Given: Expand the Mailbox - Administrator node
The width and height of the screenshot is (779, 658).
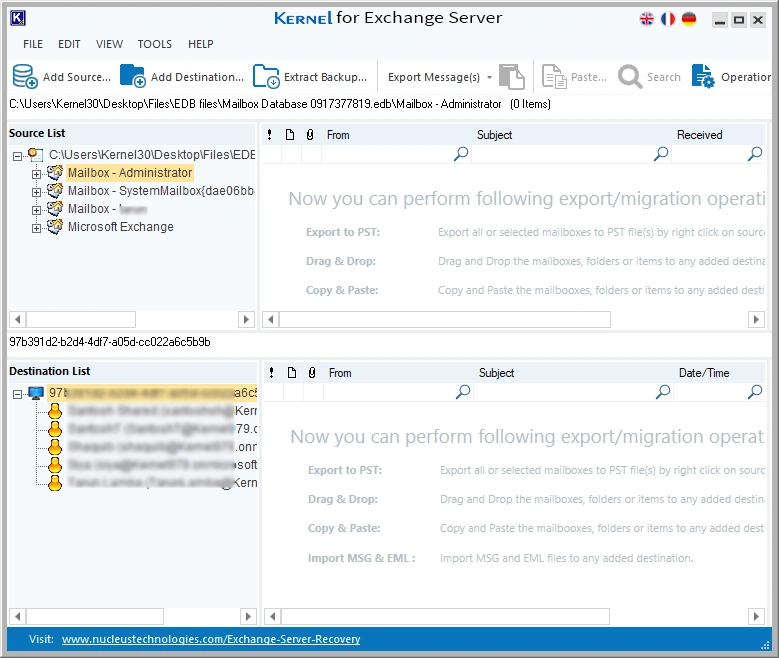Looking at the screenshot, I should [37, 174].
